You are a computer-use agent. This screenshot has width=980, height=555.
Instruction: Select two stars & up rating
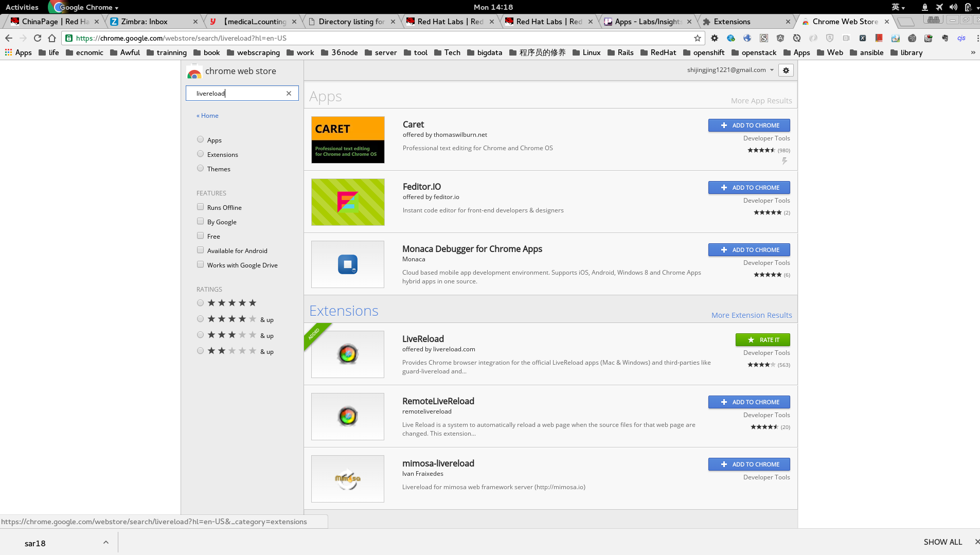[x=200, y=351]
